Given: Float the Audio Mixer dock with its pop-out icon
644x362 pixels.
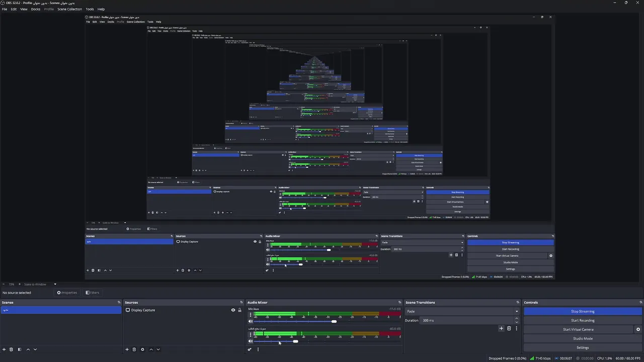Looking at the screenshot, I should point(400,302).
